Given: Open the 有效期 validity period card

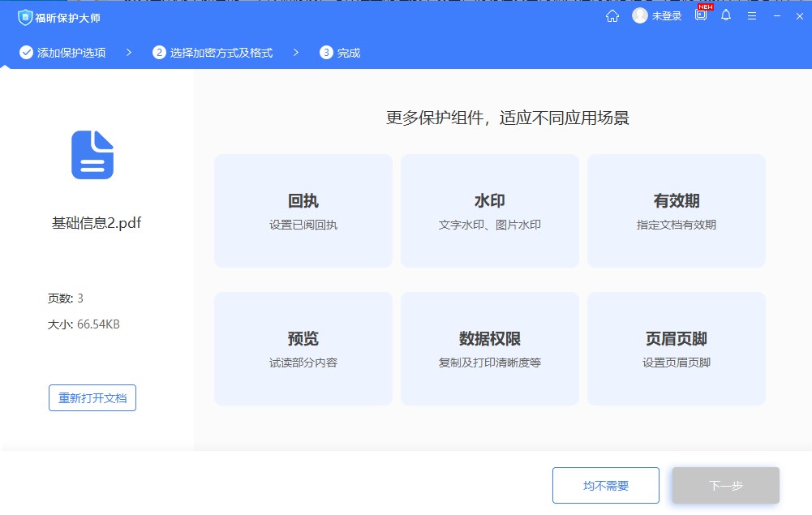Looking at the screenshot, I should click(x=677, y=211).
